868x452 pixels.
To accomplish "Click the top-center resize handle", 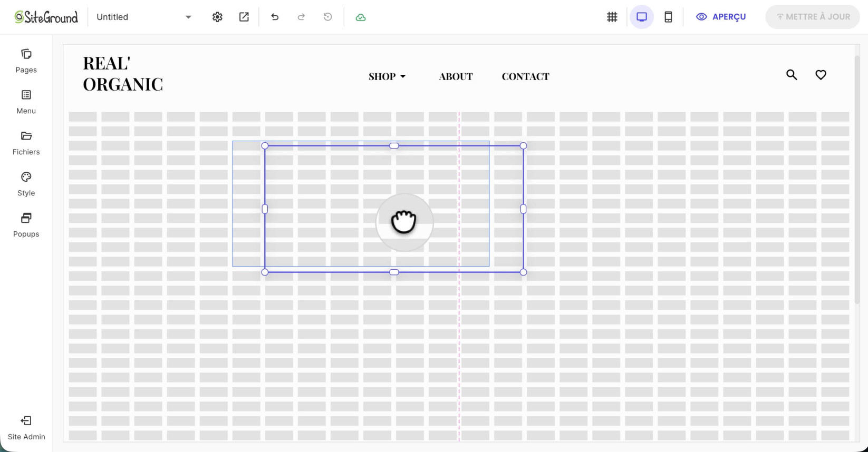I will [x=394, y=145].
